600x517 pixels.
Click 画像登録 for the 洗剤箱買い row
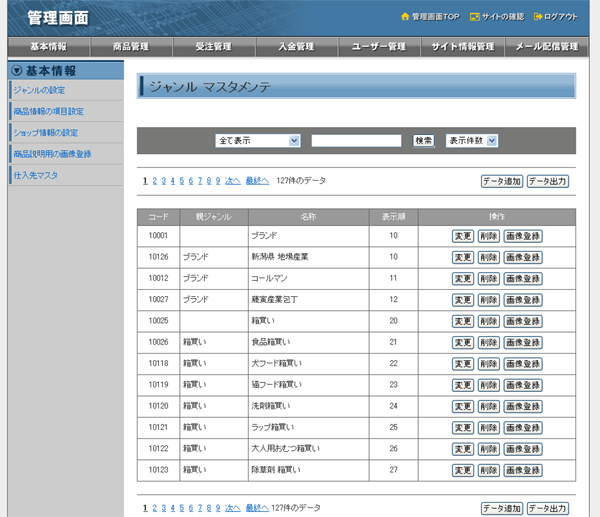click(x=523, y=406)
